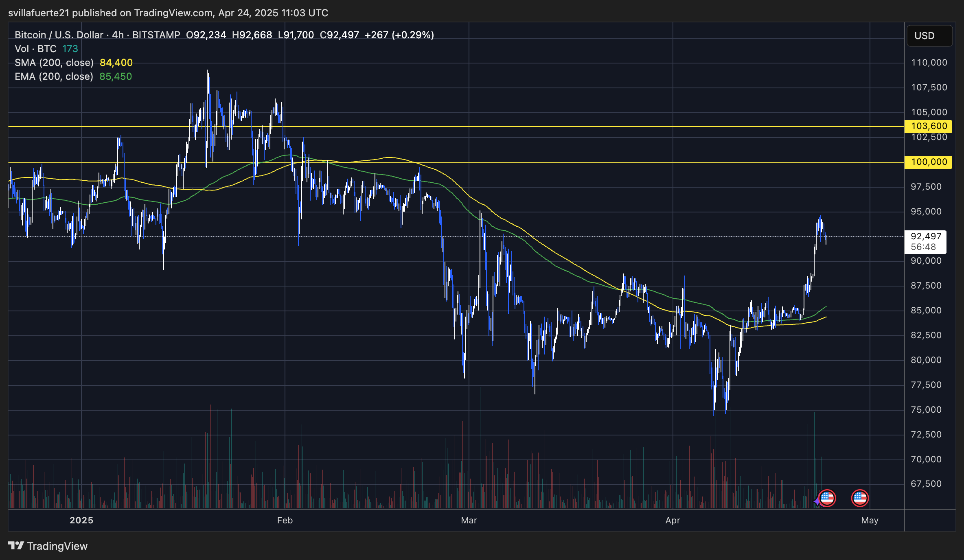Select the SMA (200, close) indicator legend
This screenshot has width=964, height=560.
coord(54,63)
